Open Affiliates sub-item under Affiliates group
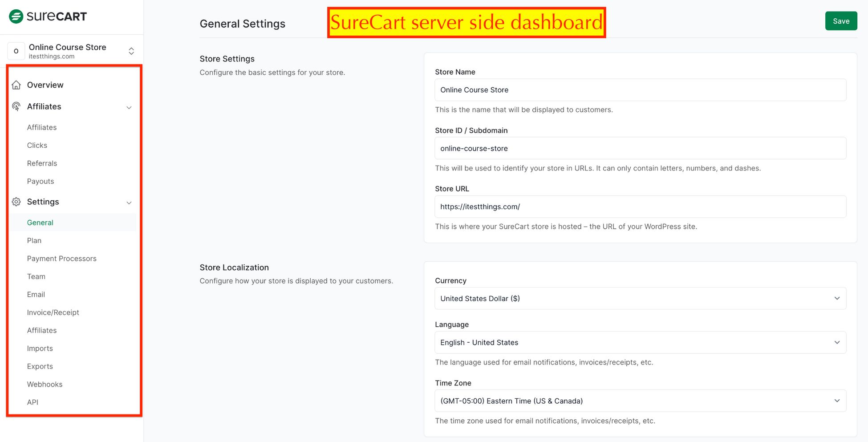The height and width of the screenshot is (442, 868). (42, 127)
